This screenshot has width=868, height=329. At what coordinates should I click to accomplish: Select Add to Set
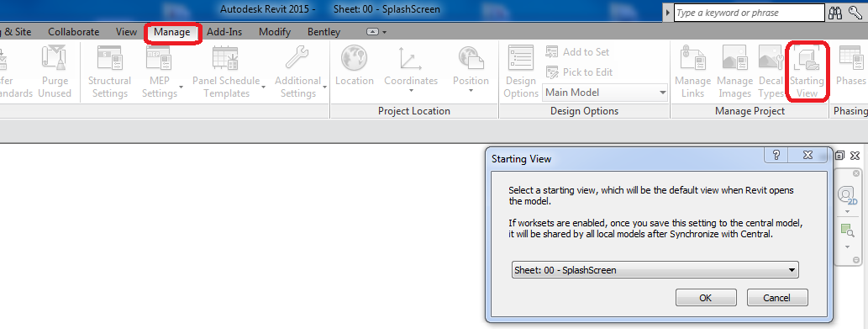click(577, 52)
